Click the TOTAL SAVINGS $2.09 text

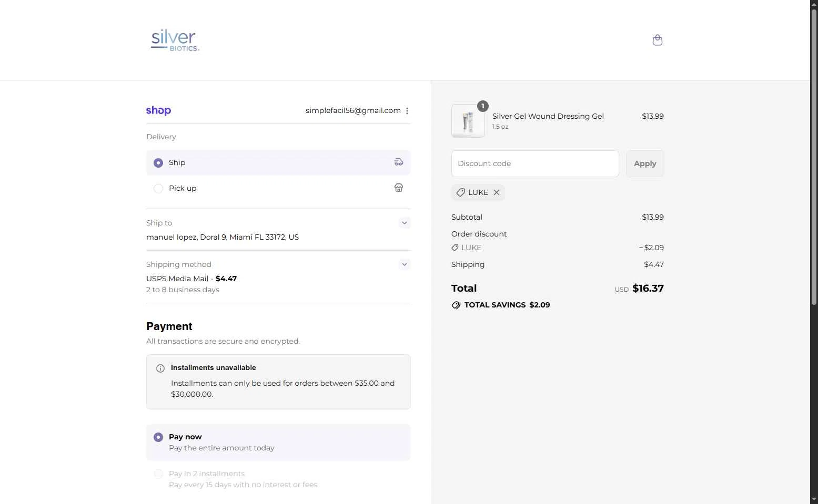[x=507, y=305]
